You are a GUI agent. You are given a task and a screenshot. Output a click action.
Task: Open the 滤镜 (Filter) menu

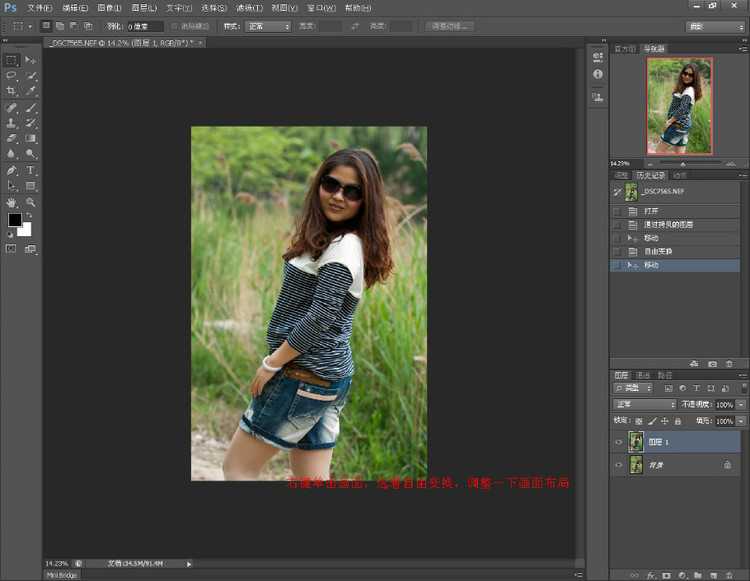coord(249,8)
